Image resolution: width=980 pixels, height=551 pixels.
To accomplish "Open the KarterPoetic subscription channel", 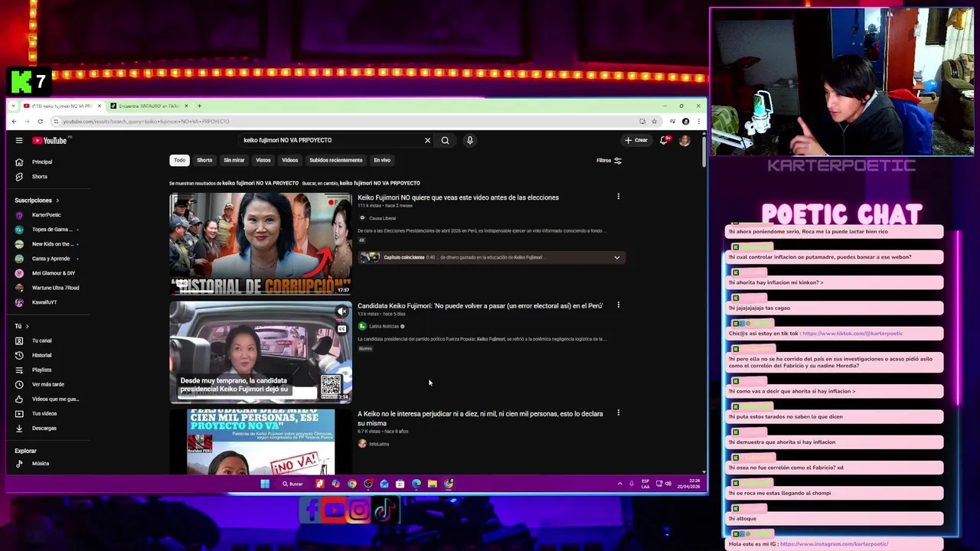I will 46,215.
